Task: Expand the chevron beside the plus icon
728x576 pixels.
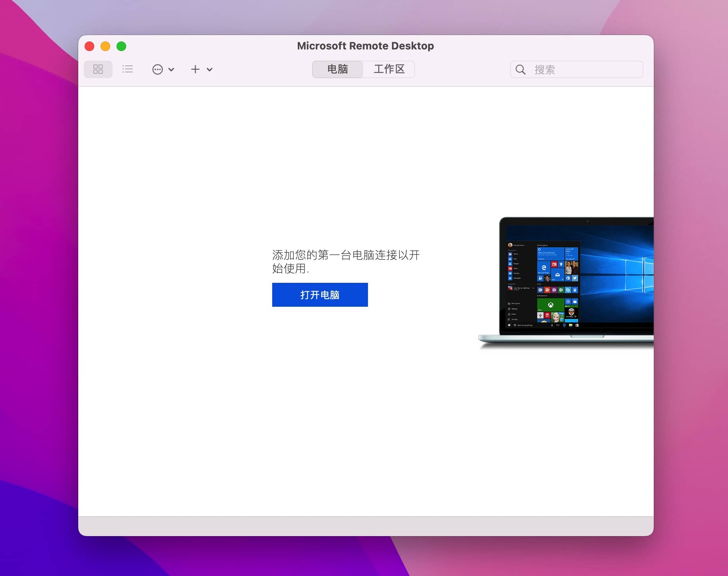Action: point(210,69)
